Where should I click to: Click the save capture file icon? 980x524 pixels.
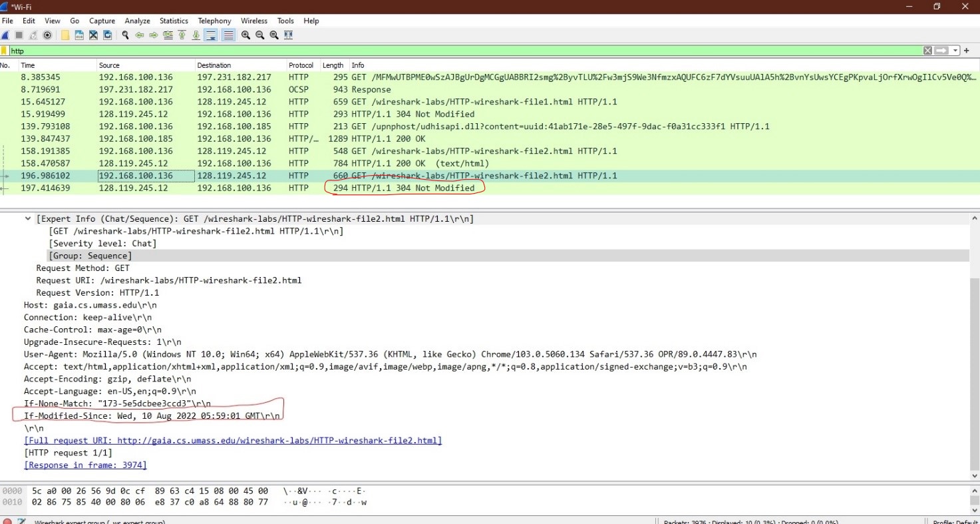coord(79,35)
